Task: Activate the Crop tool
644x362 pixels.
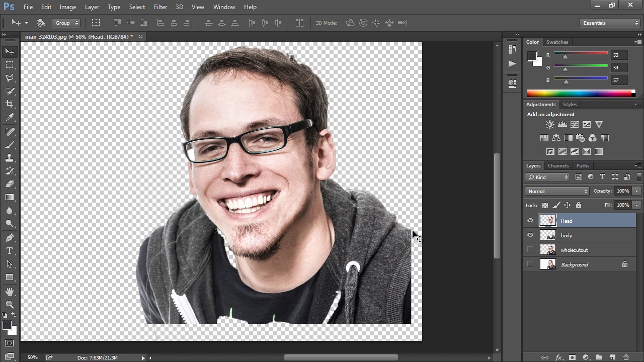Action: coord(10,104)
